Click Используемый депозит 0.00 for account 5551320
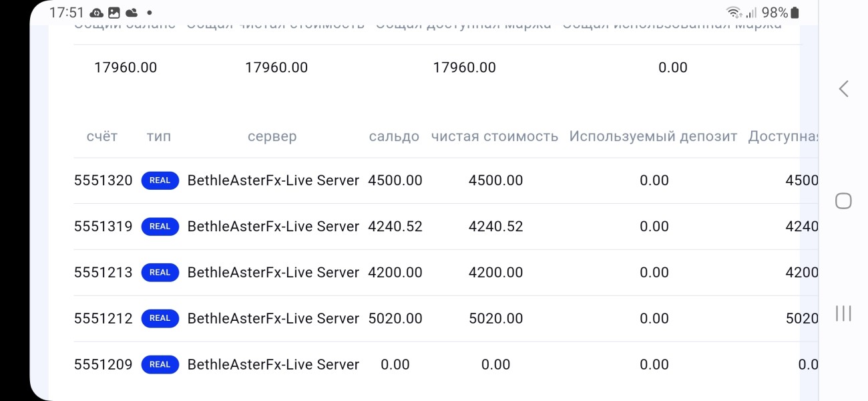868x401 pixels. pos(654,180)
